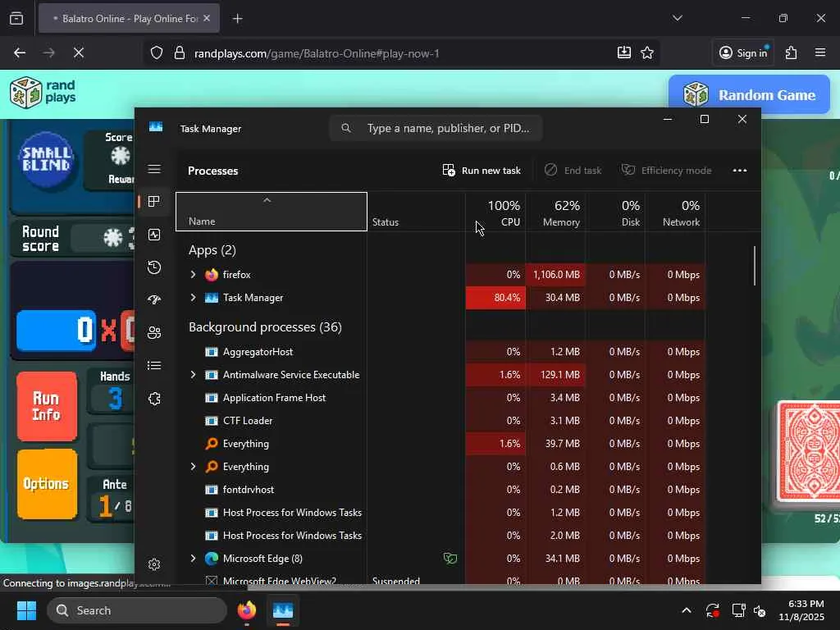840x630 pixels.
Task: Open the Details sidebar icon
Action: tap(154, 365)
